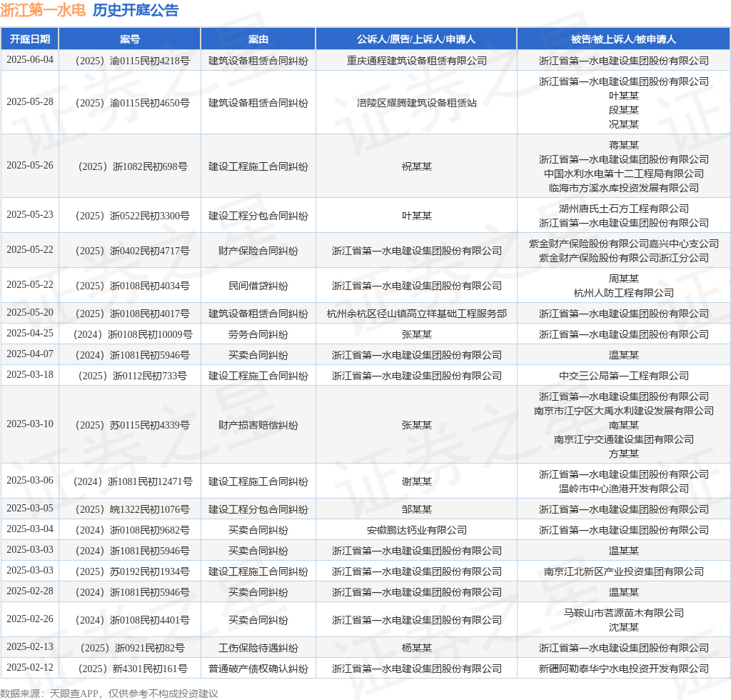Select date cell 2025-06-04
This screenshot has height=700, width=731.
30,60
